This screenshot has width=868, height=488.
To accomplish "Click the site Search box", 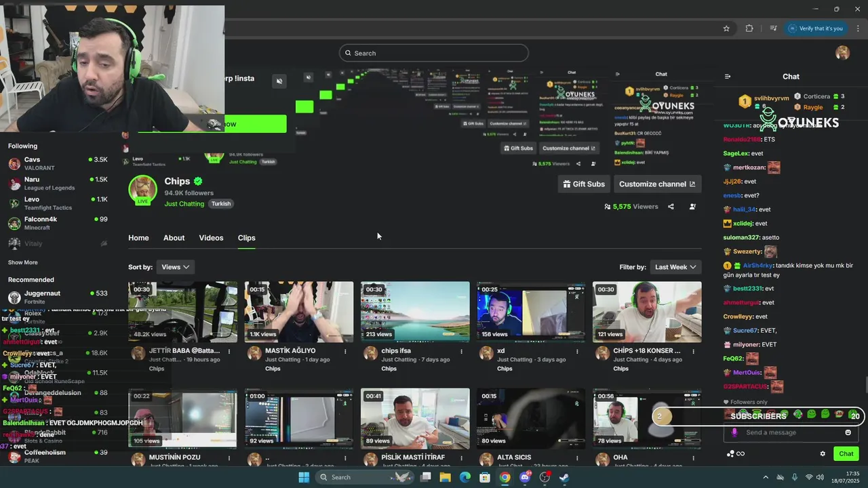I will point(434,53).
